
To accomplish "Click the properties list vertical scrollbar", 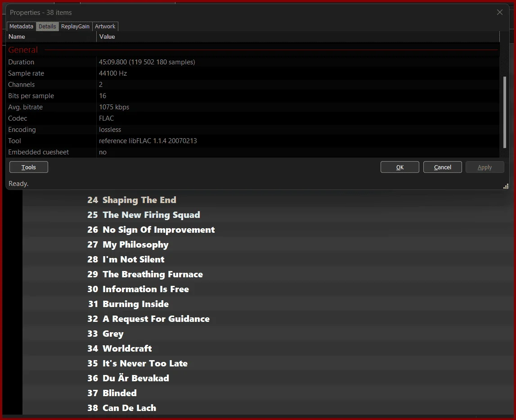I will coord(504,112).
